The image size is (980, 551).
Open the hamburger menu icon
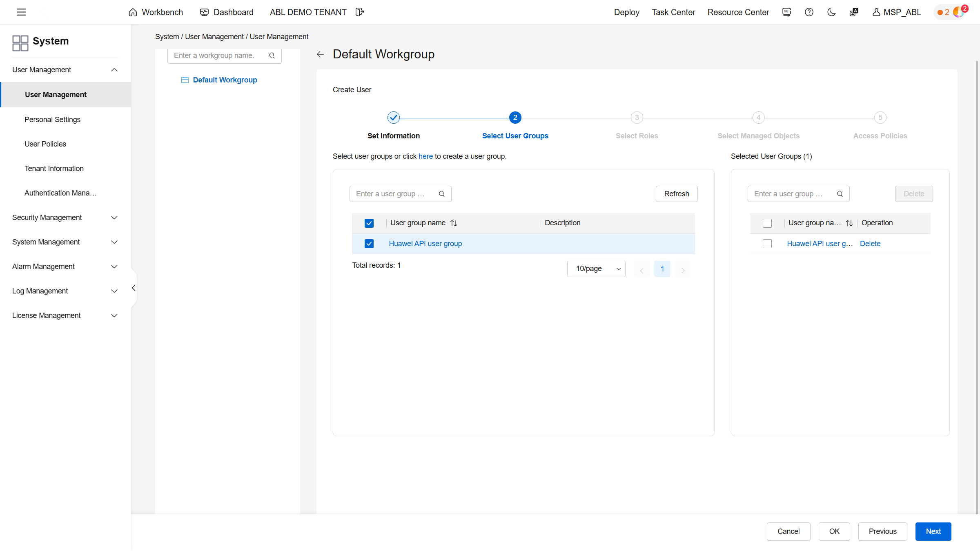point(21,12)
